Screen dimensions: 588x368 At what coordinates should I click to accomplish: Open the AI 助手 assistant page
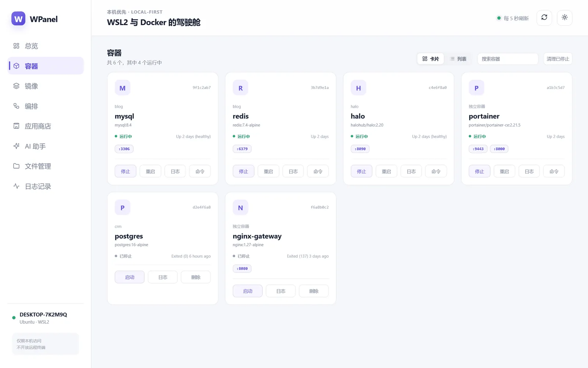pyautogui.click(x=46, y=146)
